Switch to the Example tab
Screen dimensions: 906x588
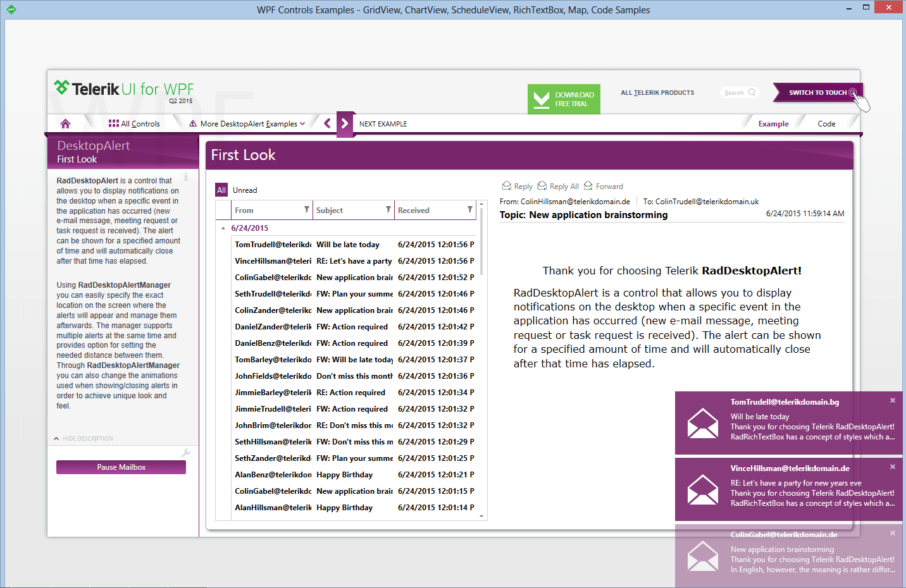[773, 124]
